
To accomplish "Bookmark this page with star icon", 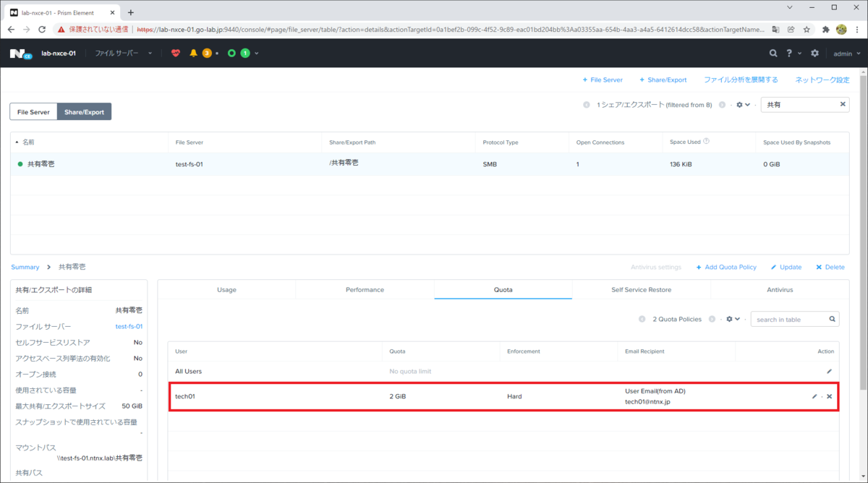I will pyautogui.click(x=807, y=30).
